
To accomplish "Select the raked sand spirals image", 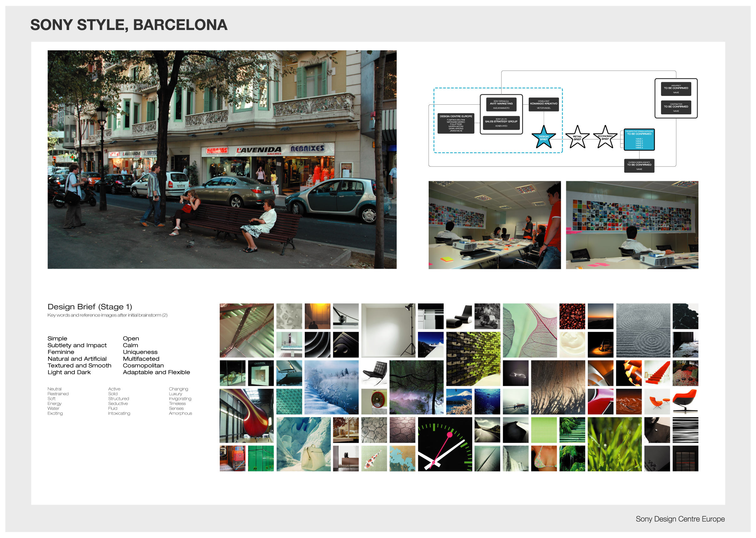I will (x=643, y=330).
